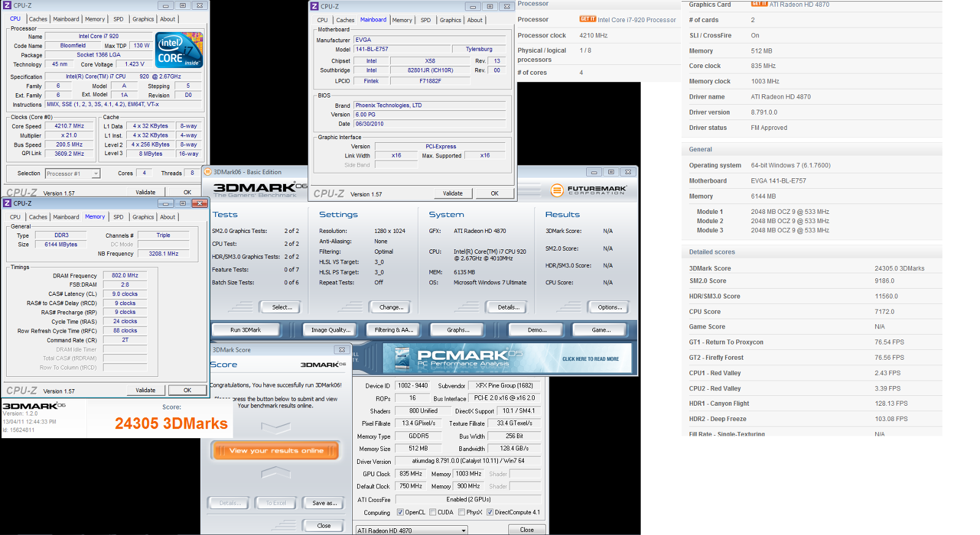
Task: Click the SM2.0 Score 9186.0 value
Action: (x=884, y=281)
